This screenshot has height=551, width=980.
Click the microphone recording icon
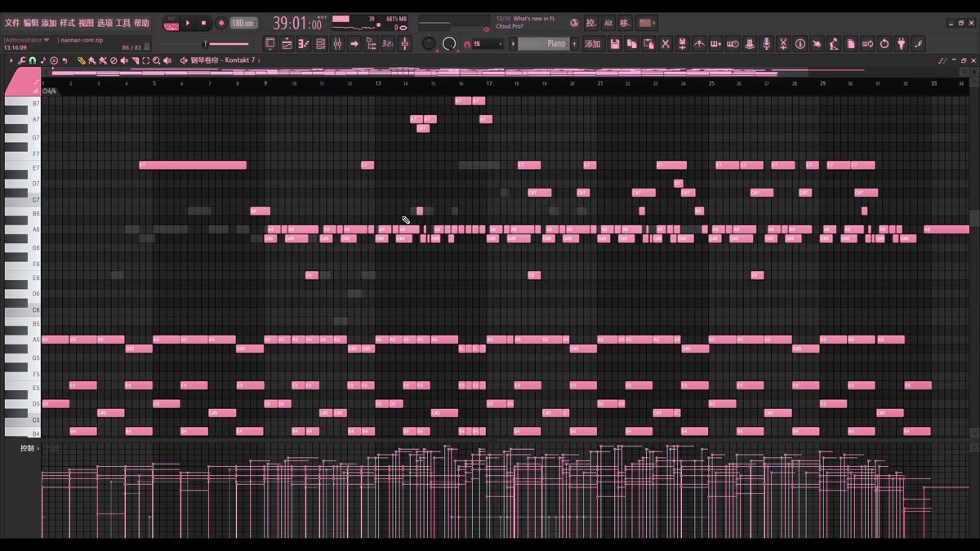[x=767, y=43]
